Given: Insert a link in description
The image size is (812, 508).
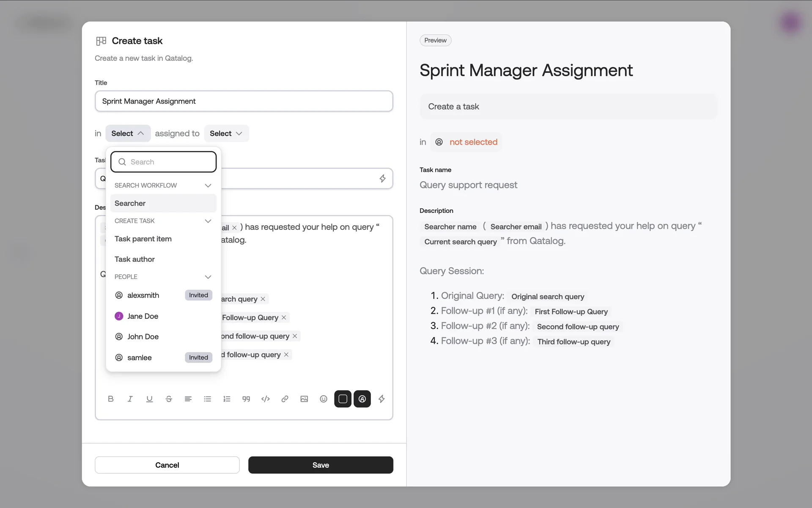Looking at the screenshot, I should [285, 399].
